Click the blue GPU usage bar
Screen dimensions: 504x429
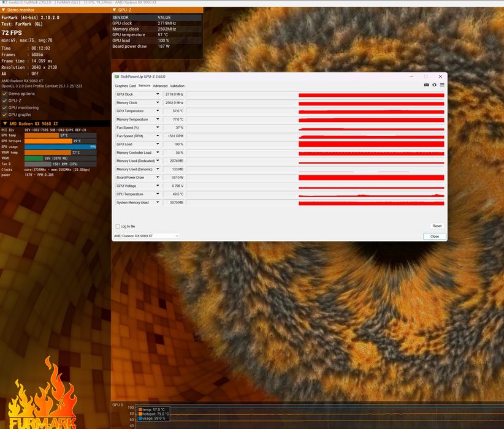(61, 147)
